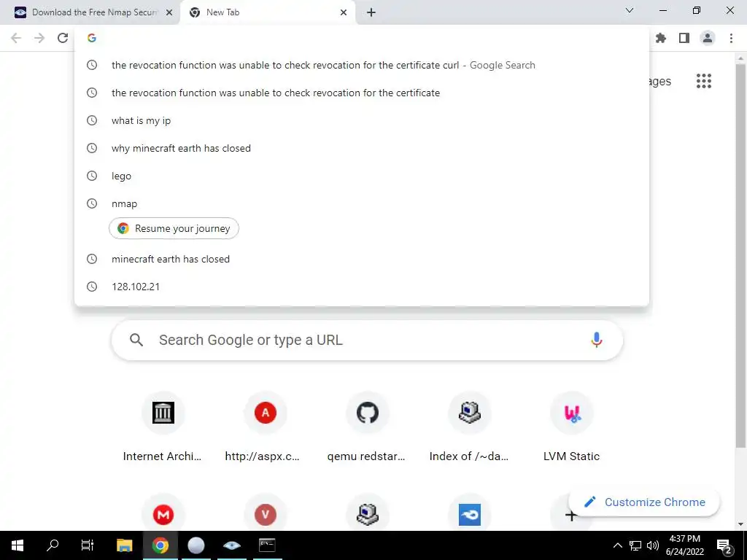Open File Explorer from the taskbar
Viewport: 747px width, 560px height.
[124, 545]
